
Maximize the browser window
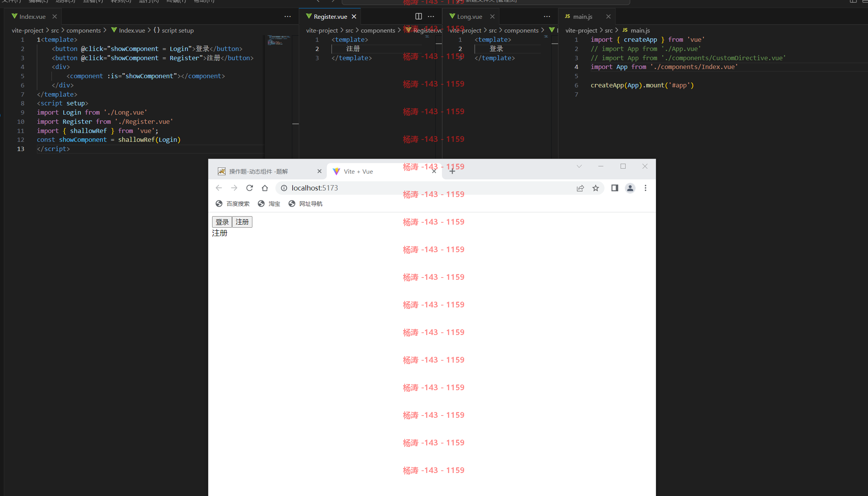pos(623,166)
